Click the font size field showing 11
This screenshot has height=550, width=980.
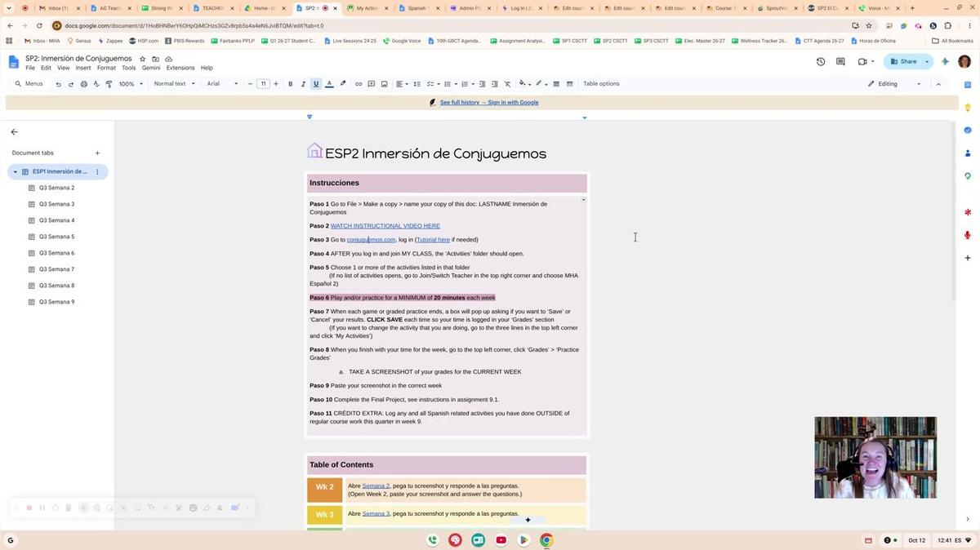[x=263, y=84]
